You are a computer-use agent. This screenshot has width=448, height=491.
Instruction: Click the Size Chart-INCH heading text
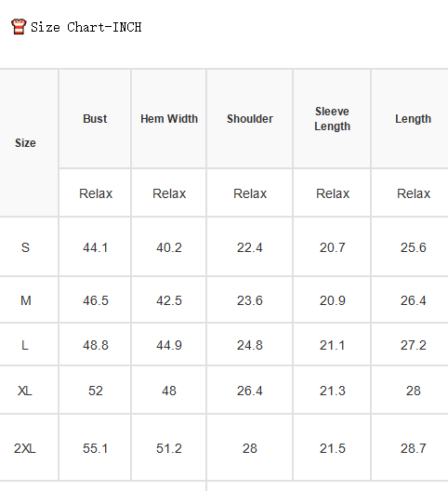click(x=86, y=27)
